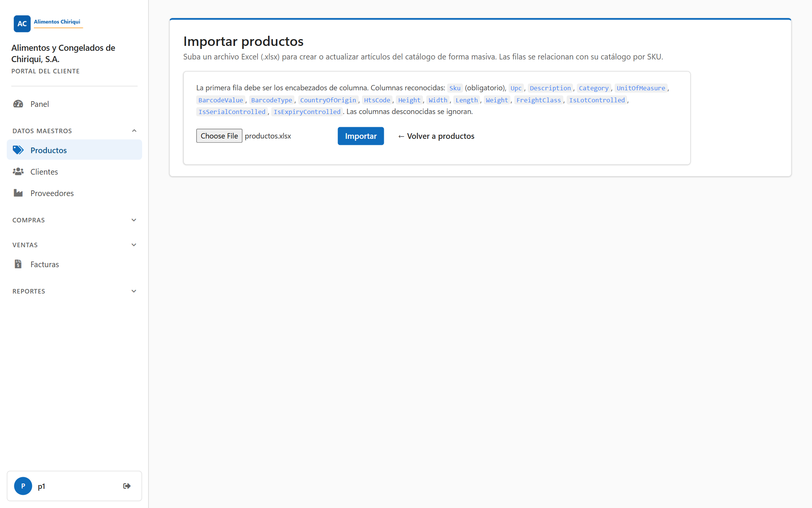Screen dimensions: 812x508
Task: Open Facturas in the sidebar
Action: pyautogui.click(x=74, y=264)
